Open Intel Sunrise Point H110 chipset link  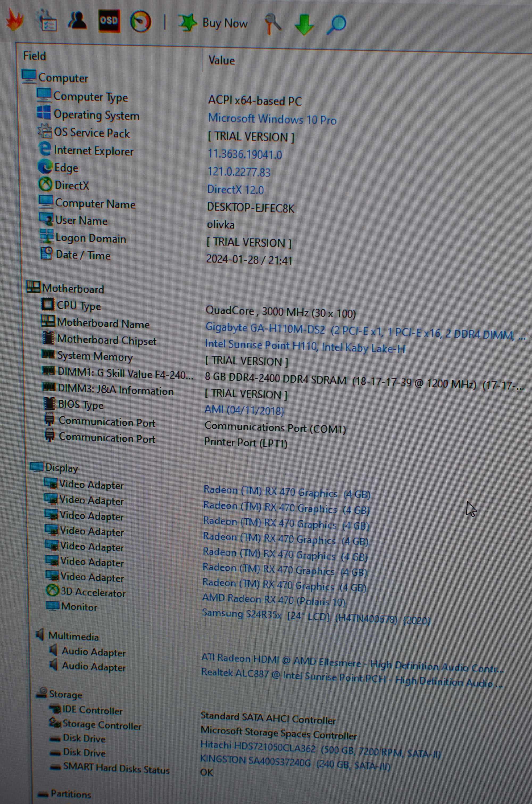click(305, 346)
